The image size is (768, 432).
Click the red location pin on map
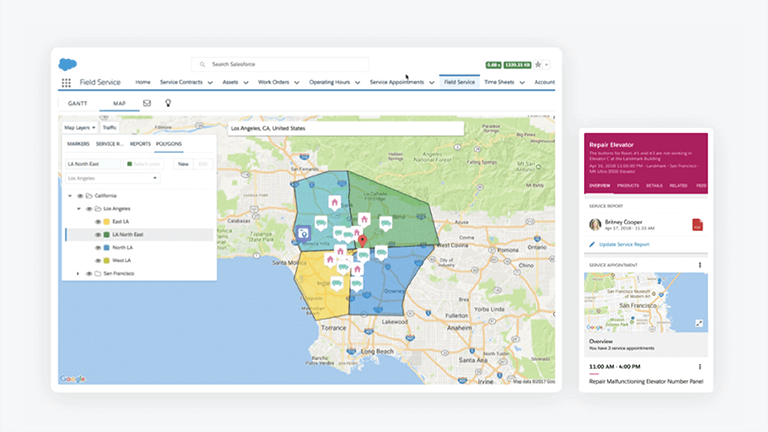(363, 239)
